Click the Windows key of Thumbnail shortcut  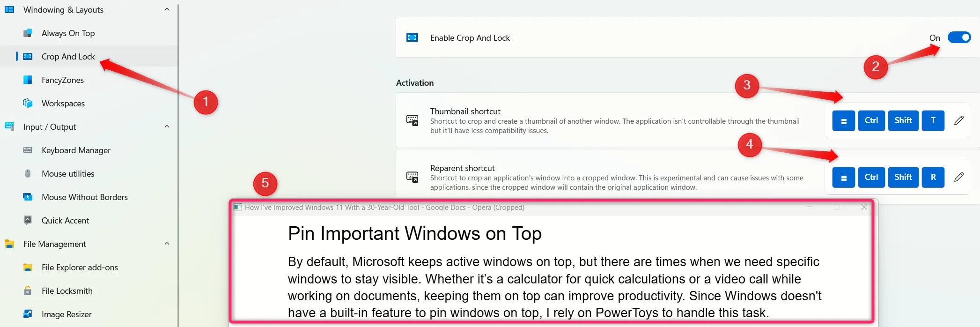pyautogui.click(x=843, y=121)
